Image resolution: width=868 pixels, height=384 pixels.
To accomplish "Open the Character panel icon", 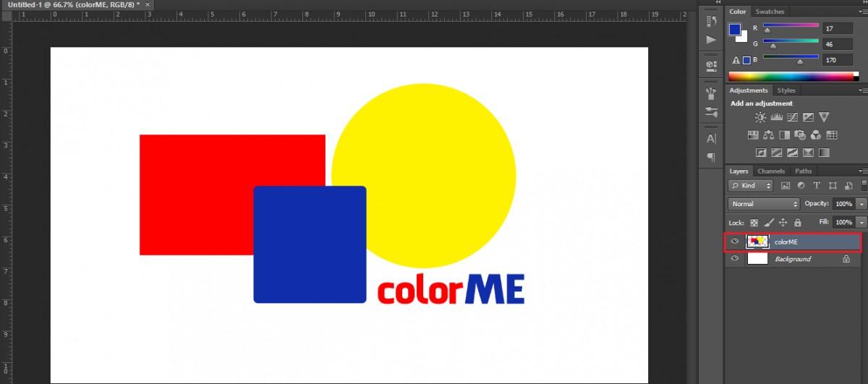I will pyautogui.click(x=711, y=139).
